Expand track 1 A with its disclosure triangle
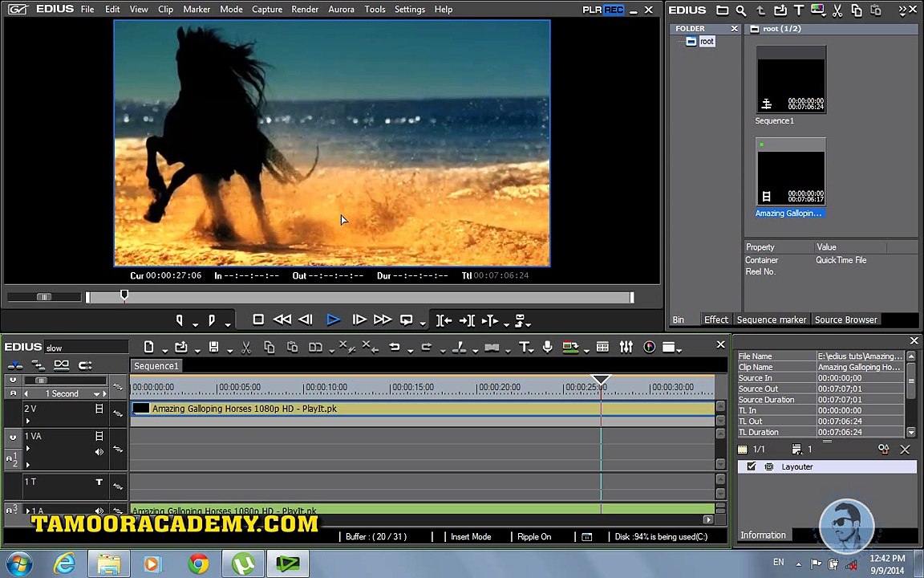Image resolution: width=924 pixels, height=578 pixels. point(27,511)
